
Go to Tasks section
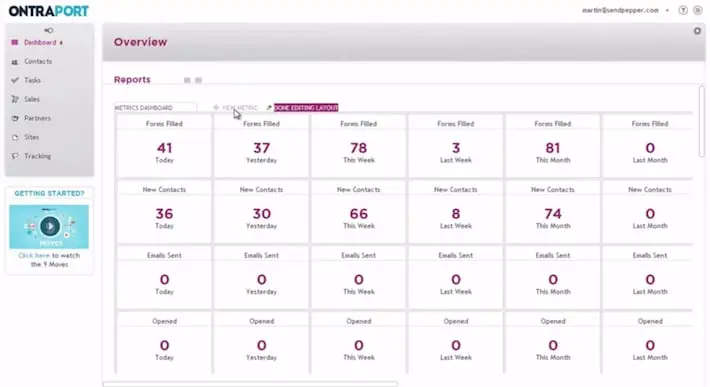tap(32, 80)
